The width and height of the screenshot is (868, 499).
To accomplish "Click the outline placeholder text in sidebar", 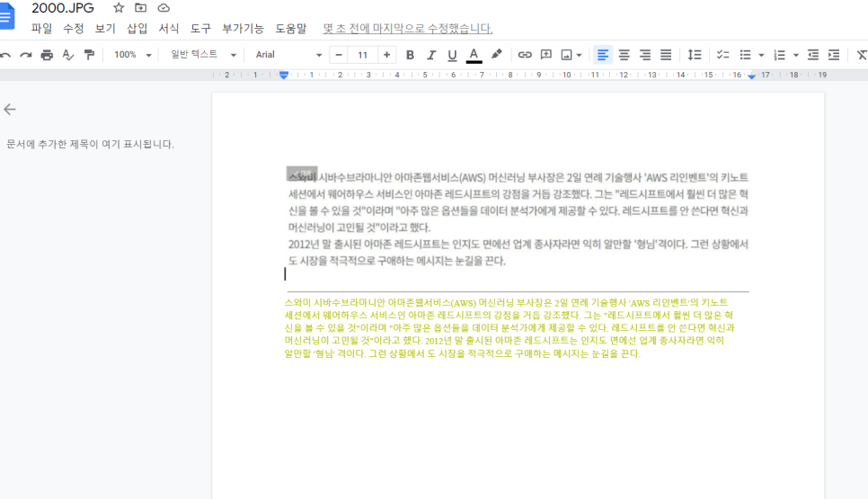I will click(90, 144).
